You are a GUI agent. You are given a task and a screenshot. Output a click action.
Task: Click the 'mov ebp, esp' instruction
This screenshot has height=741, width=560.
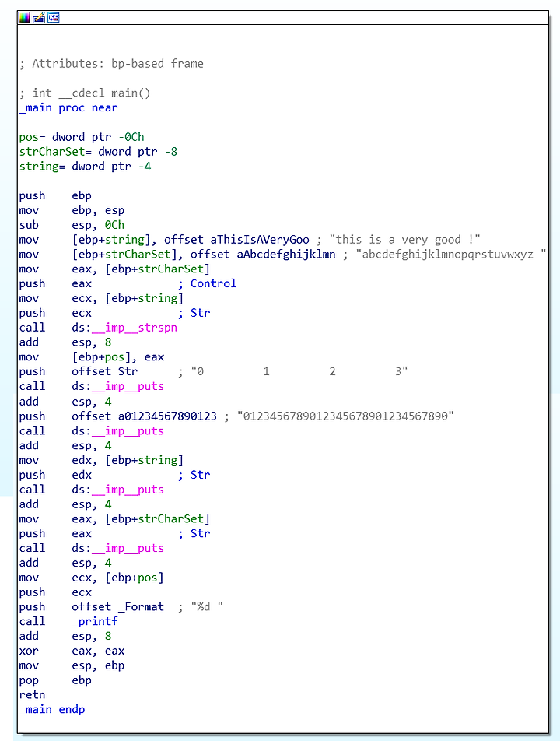tap(72, 210)
